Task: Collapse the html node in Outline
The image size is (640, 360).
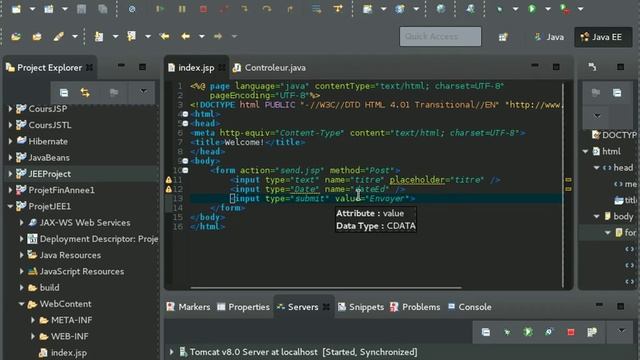Action: (x=585, y=151)
